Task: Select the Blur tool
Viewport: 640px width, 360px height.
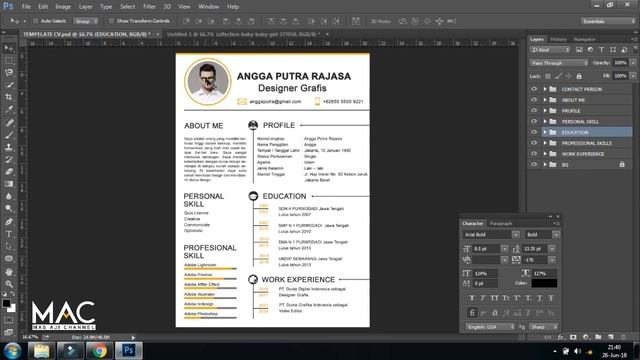Action: (9, 196)
